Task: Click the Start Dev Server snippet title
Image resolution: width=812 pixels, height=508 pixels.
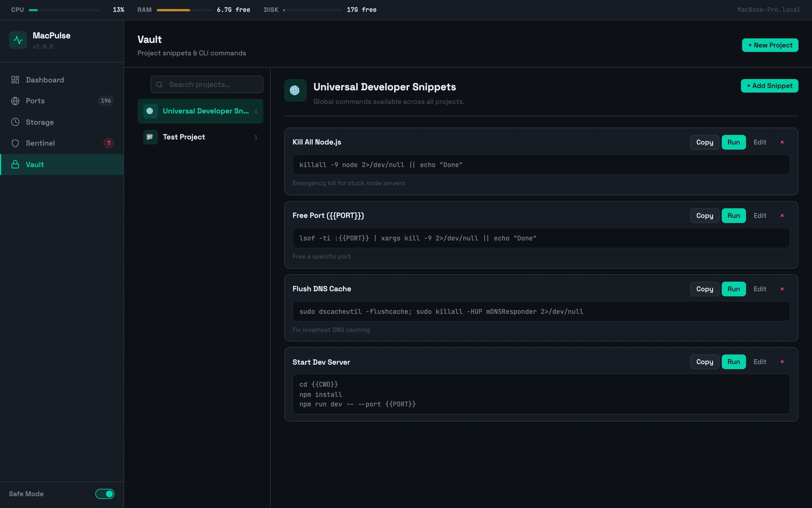Action: pyautogui.click(x=321, y=362)
